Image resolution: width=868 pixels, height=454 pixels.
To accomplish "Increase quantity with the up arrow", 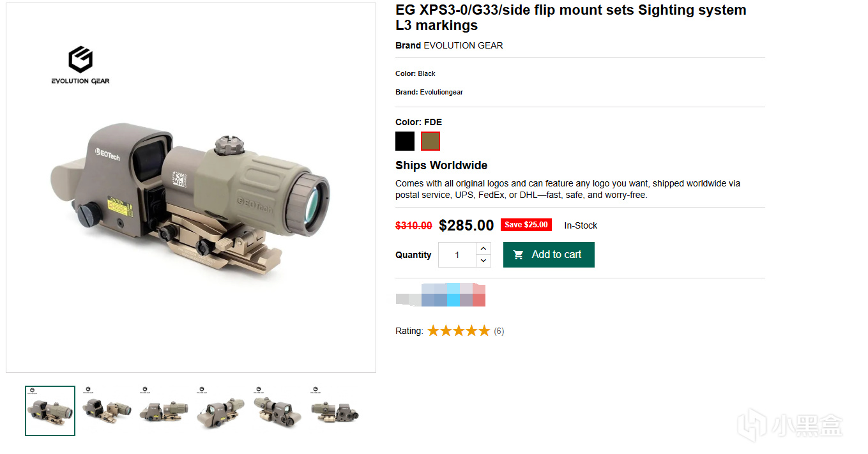I will pyautogui.click(x=483, y=248).
